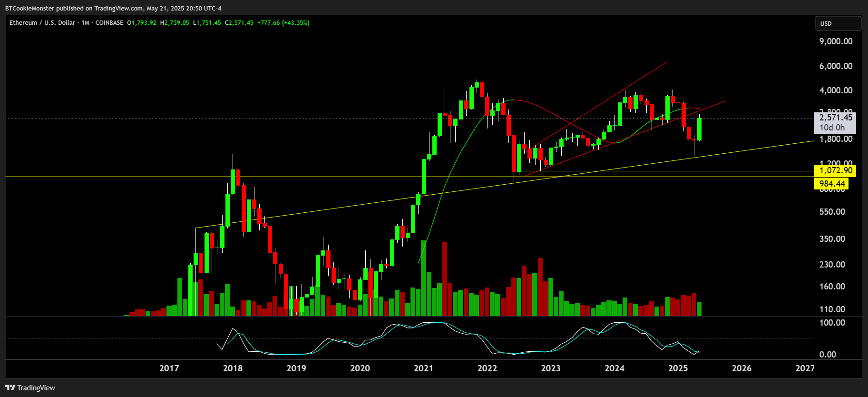Select the 1,072.90 yellow price label
868x397 pixels.
836,170
